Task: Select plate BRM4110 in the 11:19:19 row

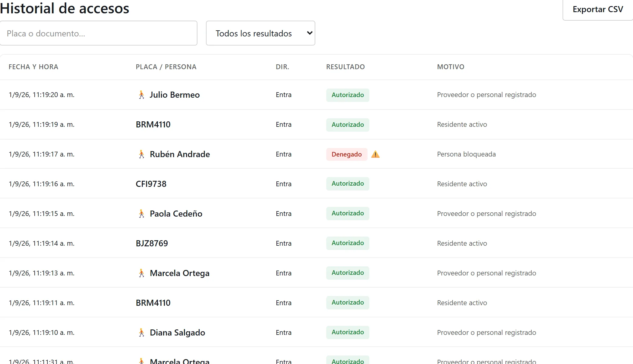Action: click(x=153, y=125)
